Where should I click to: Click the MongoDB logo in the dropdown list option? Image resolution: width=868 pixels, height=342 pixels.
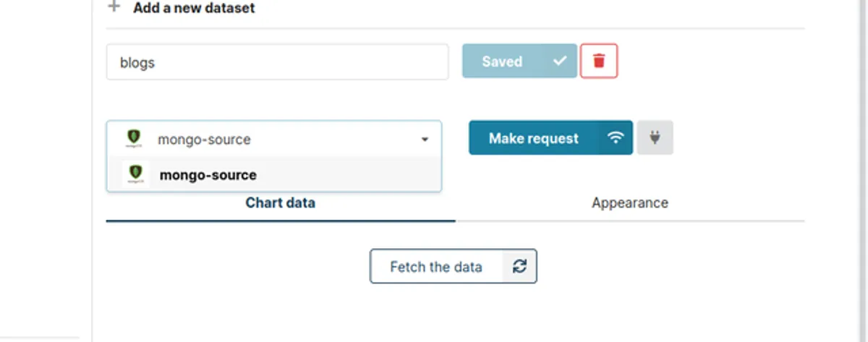click(135, 174)
